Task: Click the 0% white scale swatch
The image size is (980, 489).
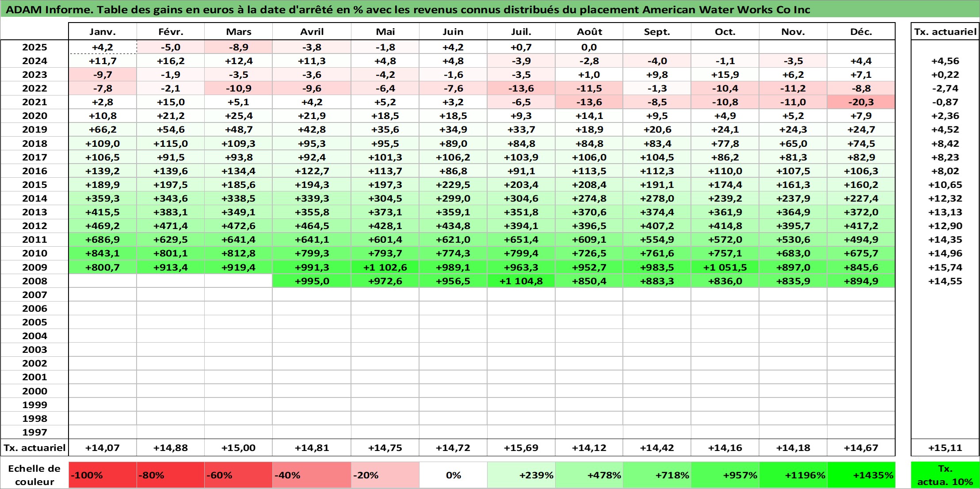Action: (453, 475)
